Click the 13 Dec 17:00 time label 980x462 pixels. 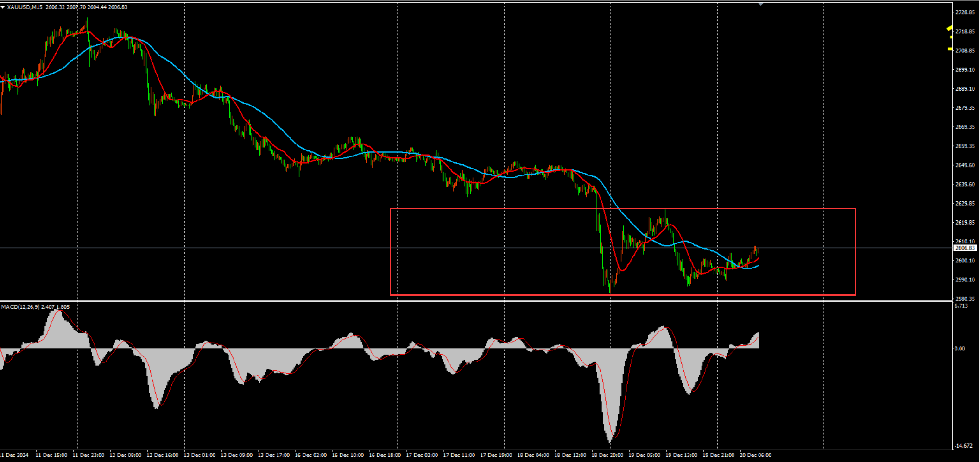point(273,455)
